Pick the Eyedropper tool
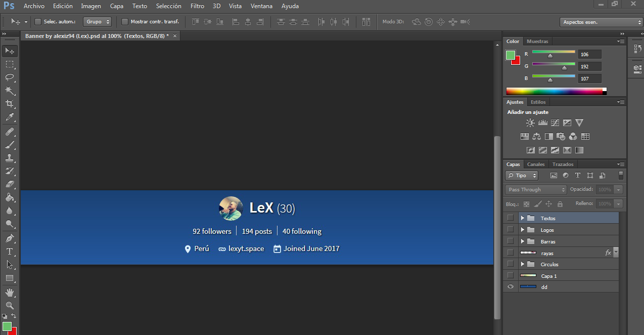Image resolution: width=644 pixels, height=335 pixels. click(10, 117)
